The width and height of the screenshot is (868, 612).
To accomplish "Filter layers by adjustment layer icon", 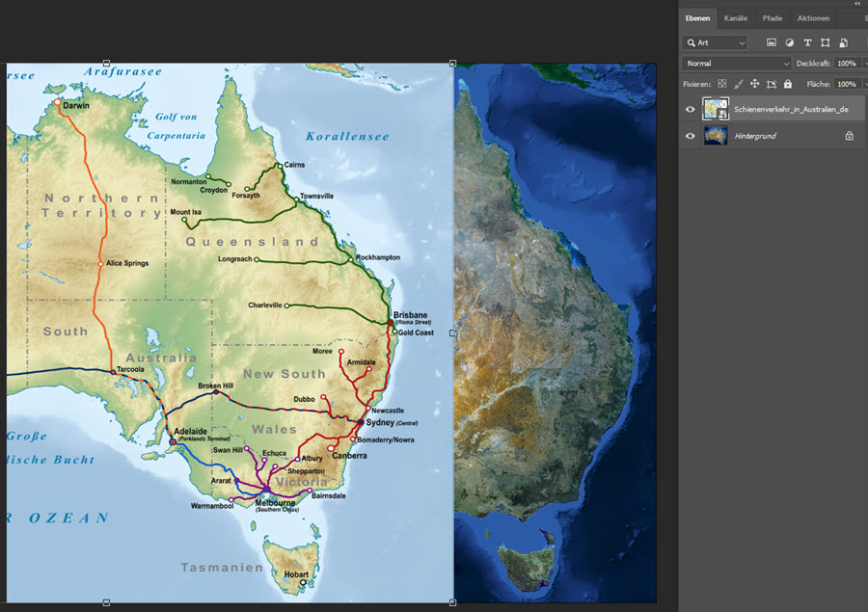I will pos(789,42).
